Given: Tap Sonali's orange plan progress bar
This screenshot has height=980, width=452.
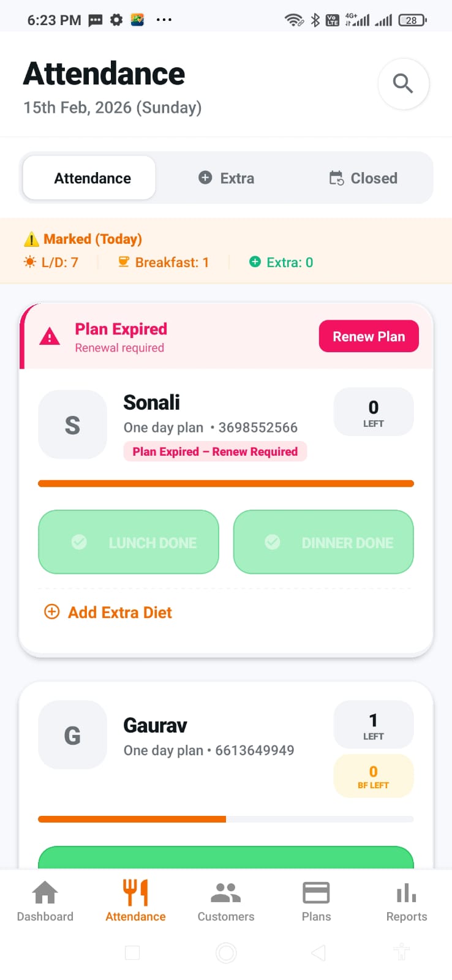Looking at the screenshot, I should coord(225,483).
